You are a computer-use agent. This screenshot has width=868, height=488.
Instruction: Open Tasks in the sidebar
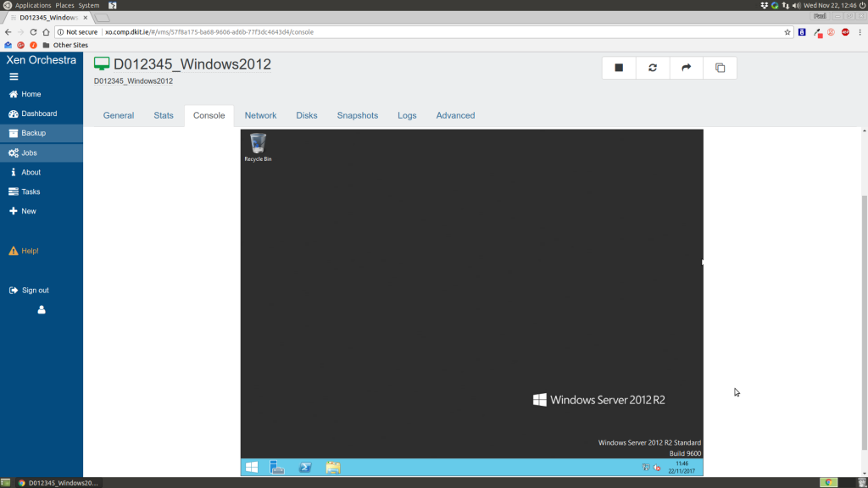[42, 191]
